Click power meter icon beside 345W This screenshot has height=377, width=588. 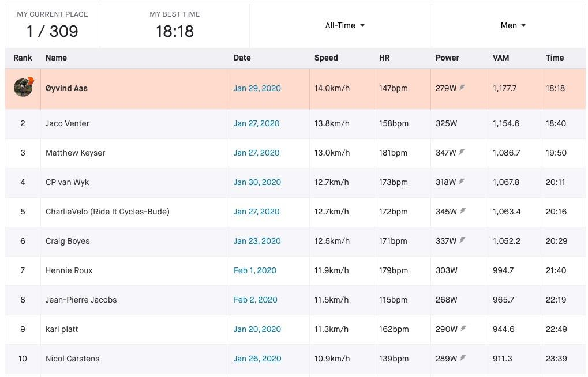pyautogui.click(x=463, y=211)
